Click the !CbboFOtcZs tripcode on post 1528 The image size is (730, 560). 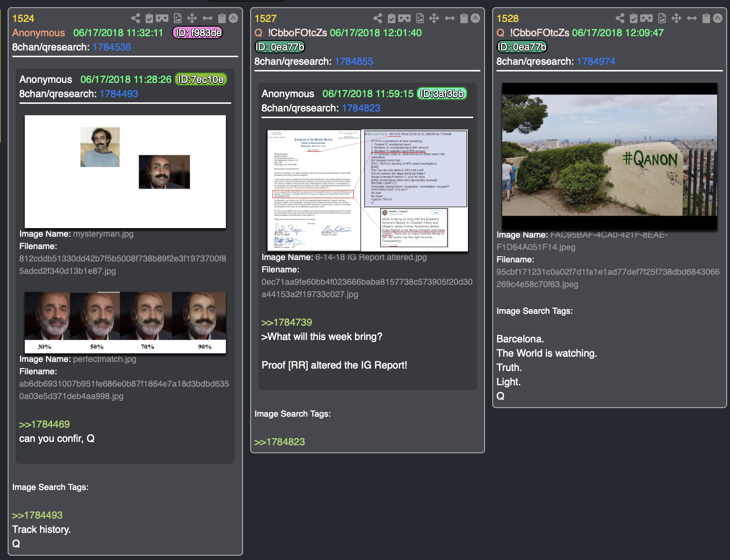539,33
